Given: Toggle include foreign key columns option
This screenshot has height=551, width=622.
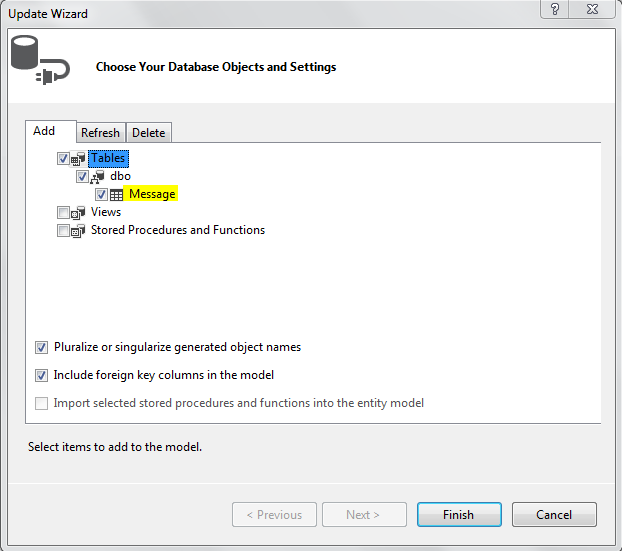Looking at the screenshot, I should [x=42, y=376].
